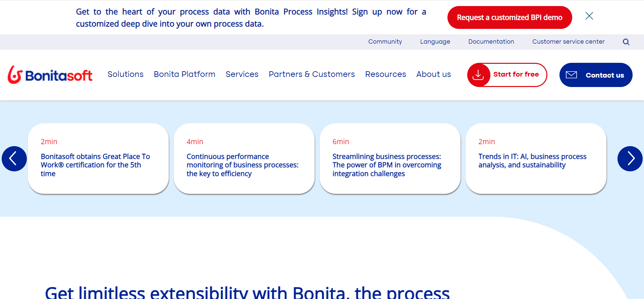This screenshot has width=644, height=299.
Task: Close the BPI demo banner with X
Action: pyautogui.click(x=589, y=16)
